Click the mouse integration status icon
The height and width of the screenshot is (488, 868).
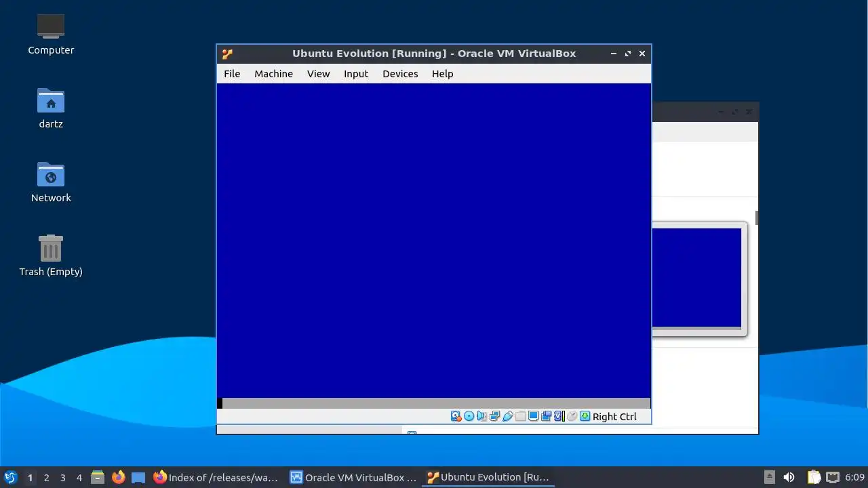[572, 416]
